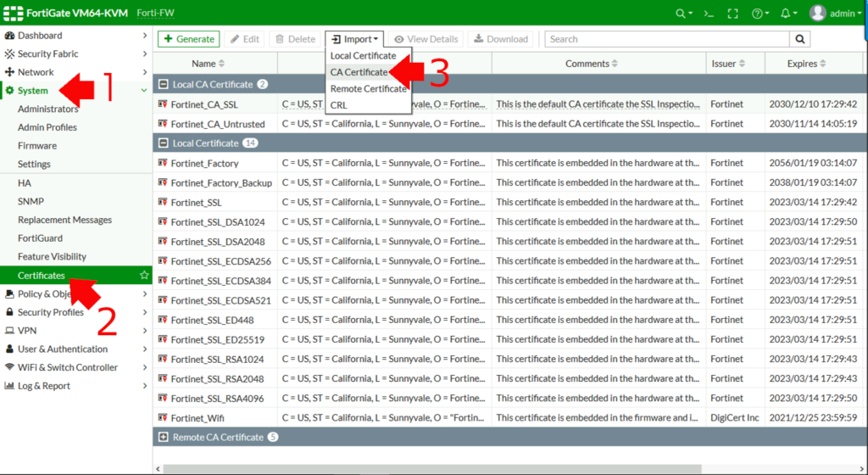Click the search magnifier icon in top bar
Viewport: 868px width, 475px height.
[681, 14]
